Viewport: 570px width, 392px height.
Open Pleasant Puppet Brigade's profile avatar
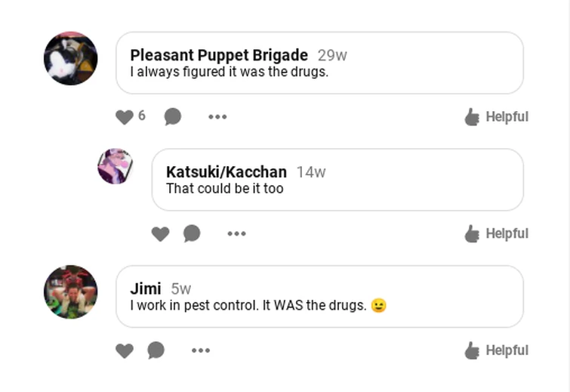[x=70, y=59]
